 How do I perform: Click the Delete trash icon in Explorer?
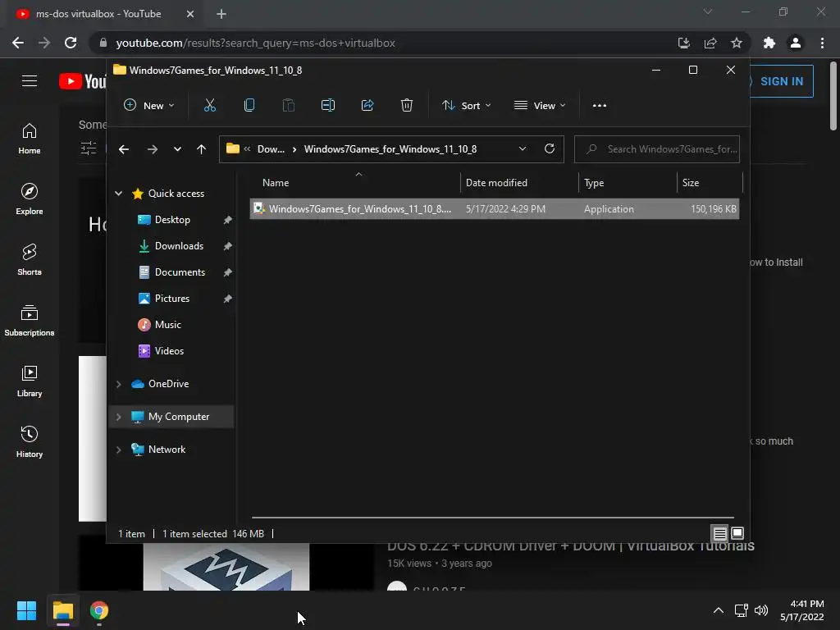point(407,106)
